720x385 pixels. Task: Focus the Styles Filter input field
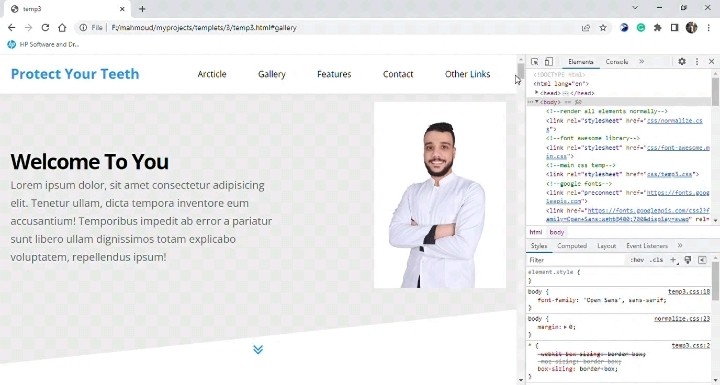coord(576,260)
